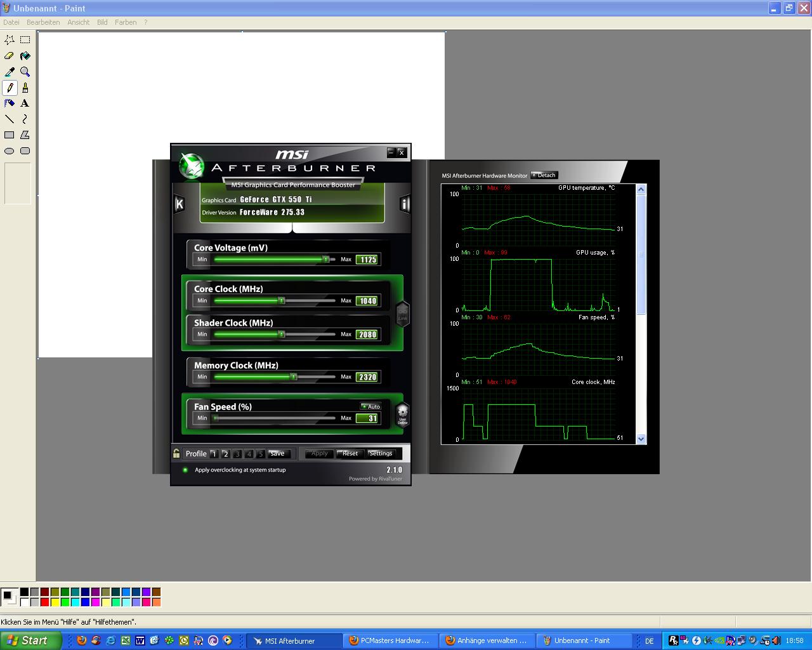This screenshot has height=650, width=812.
Task: Click the profile lock icon in Afterburner
Action: click(x=176, y=453)
